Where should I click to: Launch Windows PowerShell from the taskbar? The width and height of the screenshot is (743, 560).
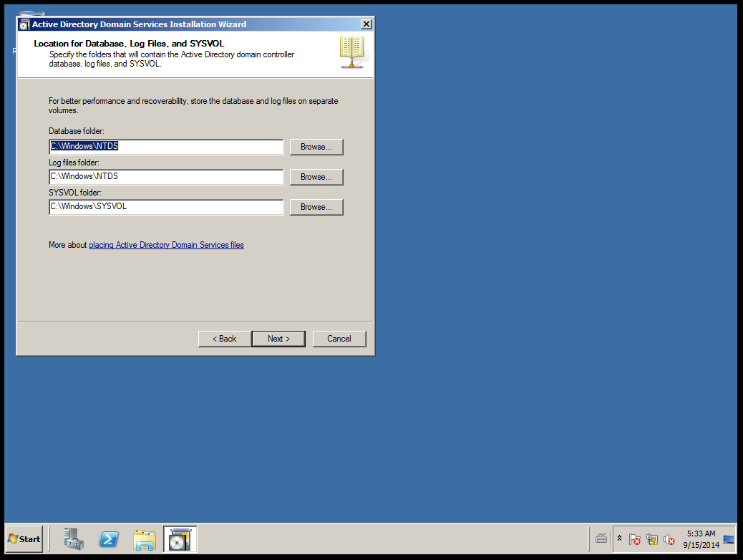tap(109, 539)
